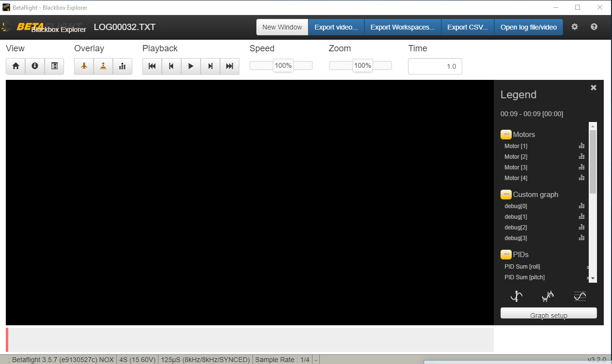This screenshot has width=612, height=364.
Task: Toggle the Motors group visibility in Legend
Action: pos(506,134)
